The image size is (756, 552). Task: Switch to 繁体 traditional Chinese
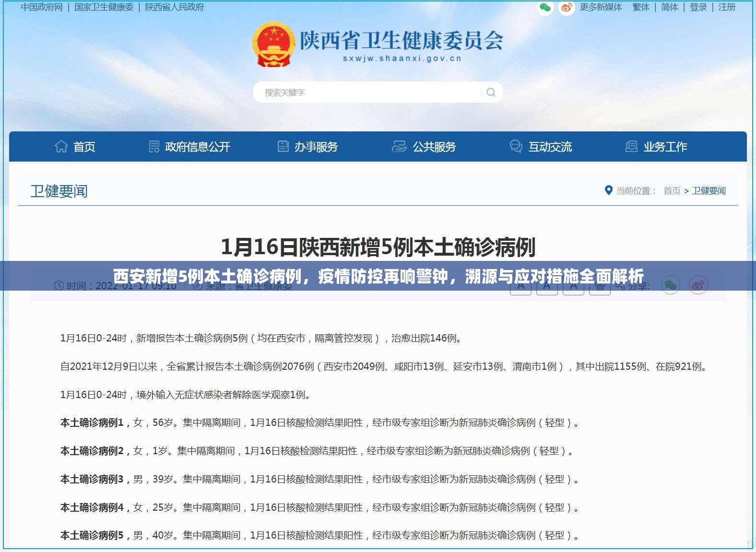tap(641, 7)
